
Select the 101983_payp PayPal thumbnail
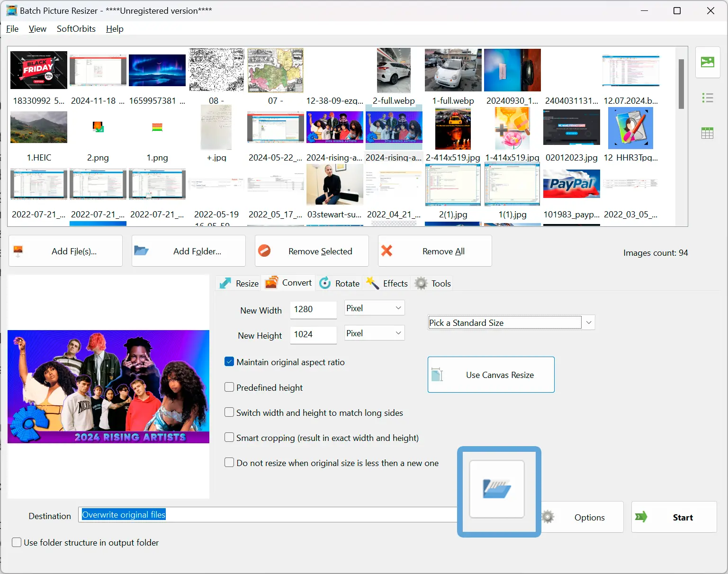[x=572, y=184]
